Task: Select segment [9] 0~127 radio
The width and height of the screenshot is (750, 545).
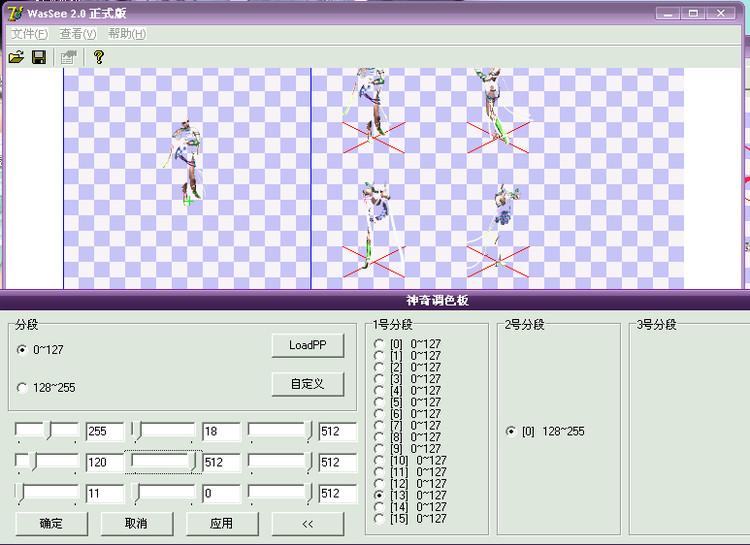Action: [379, 448]
